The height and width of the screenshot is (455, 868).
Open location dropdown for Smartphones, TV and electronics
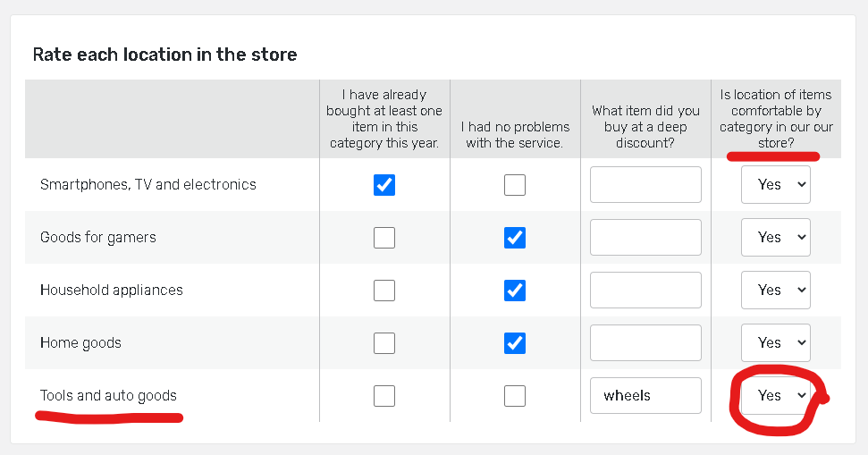pos(775,185)
